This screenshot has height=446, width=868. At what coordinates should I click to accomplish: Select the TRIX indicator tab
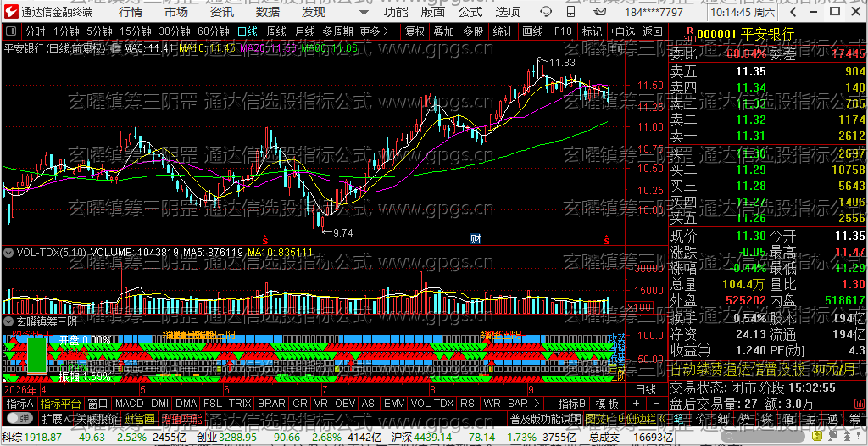pos(240,403)
